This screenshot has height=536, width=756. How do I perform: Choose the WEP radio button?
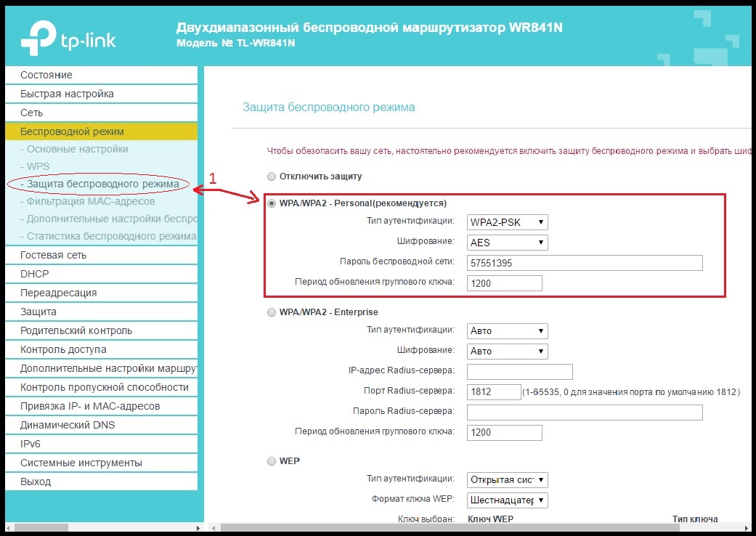pos(272,461)
